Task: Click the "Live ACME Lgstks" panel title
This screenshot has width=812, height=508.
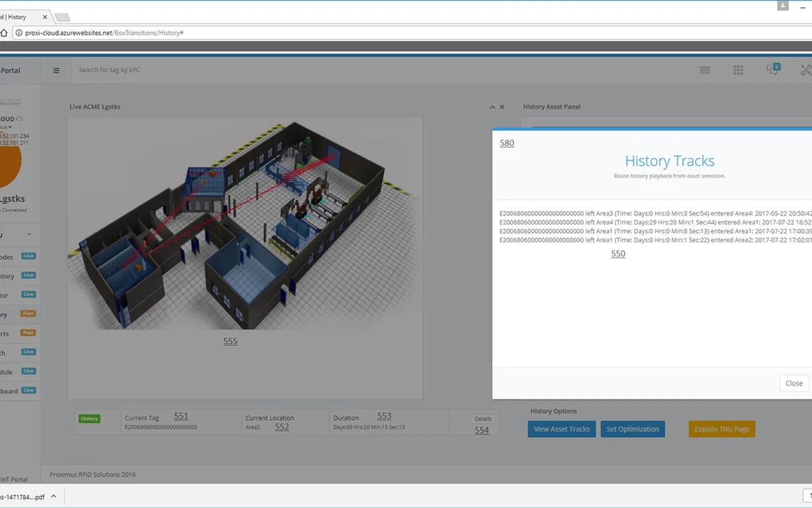Action: [x=95, y=107]
